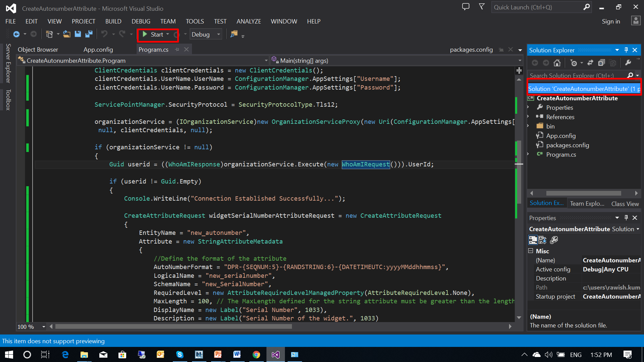Click the Sign in link

pyautogui.click(x=610, y=21)
